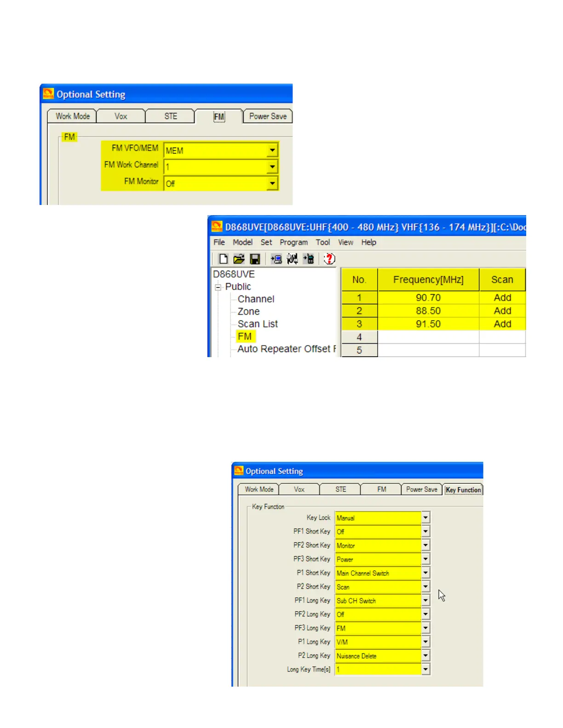563x728 pixels.
Task: Switch to STE tab in Key Function dialog
Action: coord(341,489)
